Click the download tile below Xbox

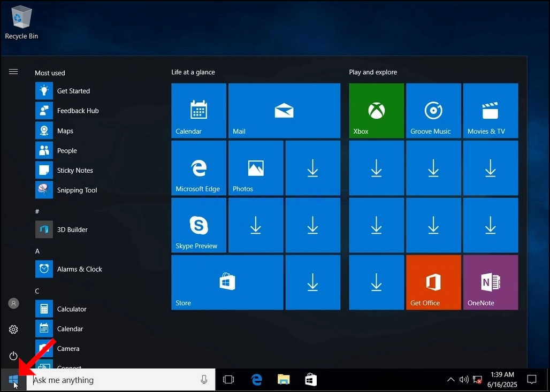tap(376, 168)
